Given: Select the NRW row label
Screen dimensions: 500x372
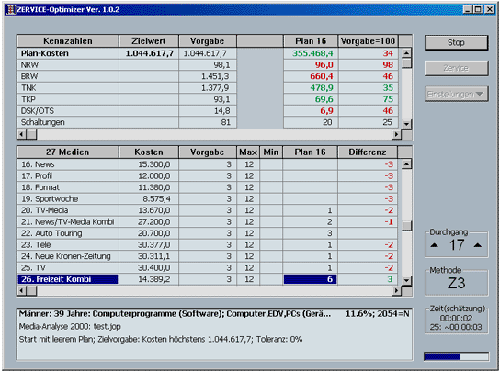Looking at the screenshot, I should click(x=30, y=65).
